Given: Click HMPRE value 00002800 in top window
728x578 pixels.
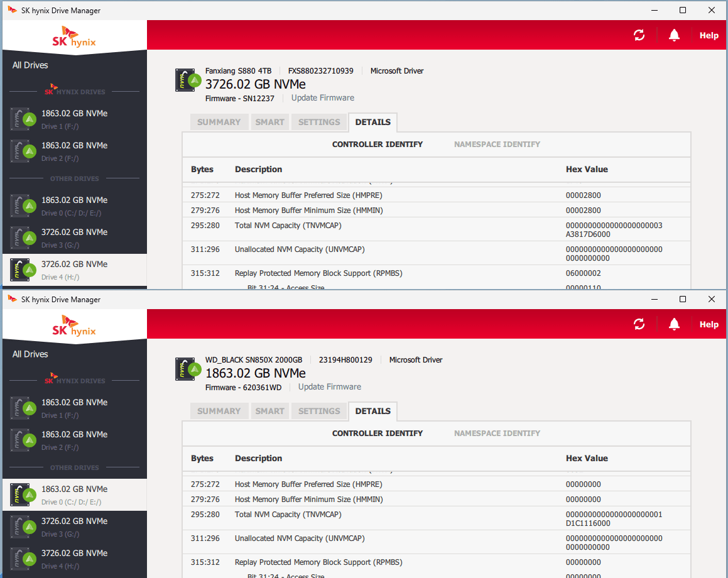Looking at the screenshot, I should [x=583, y=195].
